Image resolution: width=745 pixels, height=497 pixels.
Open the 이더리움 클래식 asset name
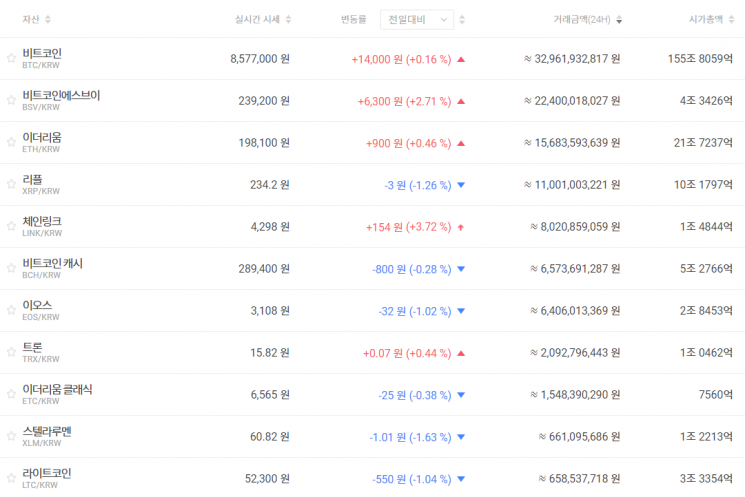pos(57,389)
